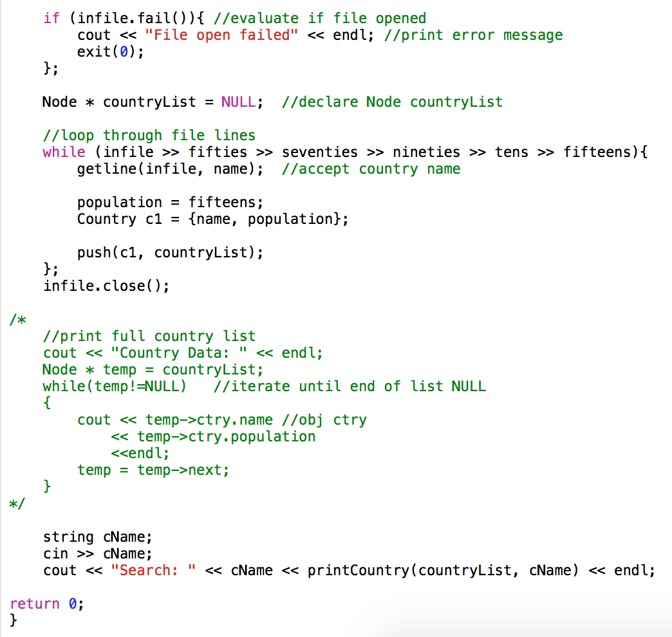Click the //declare Node countryList comment

click(392, 102)
